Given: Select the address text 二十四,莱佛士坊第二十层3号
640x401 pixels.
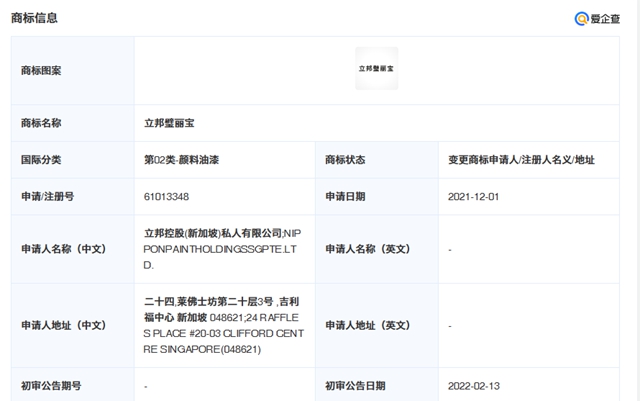Looking at the screenshot, I should point(209,302).
